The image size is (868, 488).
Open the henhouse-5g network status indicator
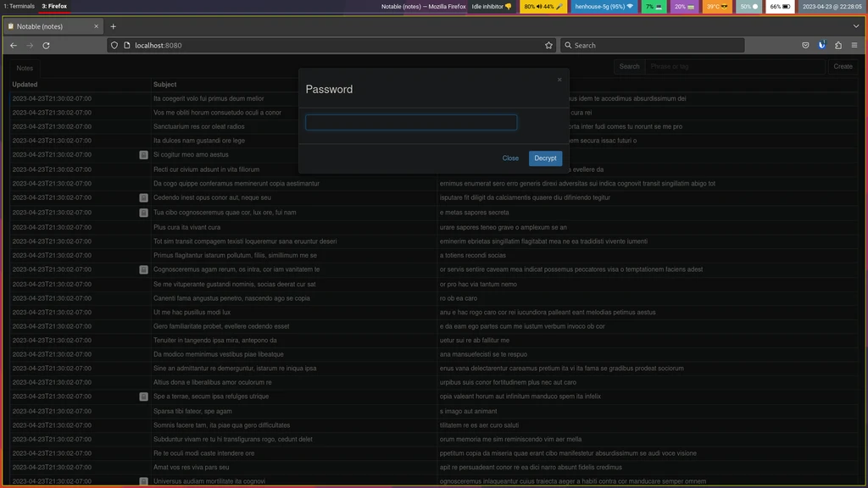pyautogui.click(x=604, y=7)
